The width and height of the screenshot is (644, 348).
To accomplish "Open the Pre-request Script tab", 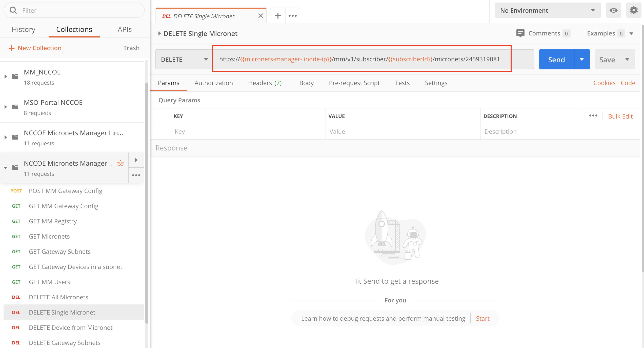I will click(x=354, y=83).
